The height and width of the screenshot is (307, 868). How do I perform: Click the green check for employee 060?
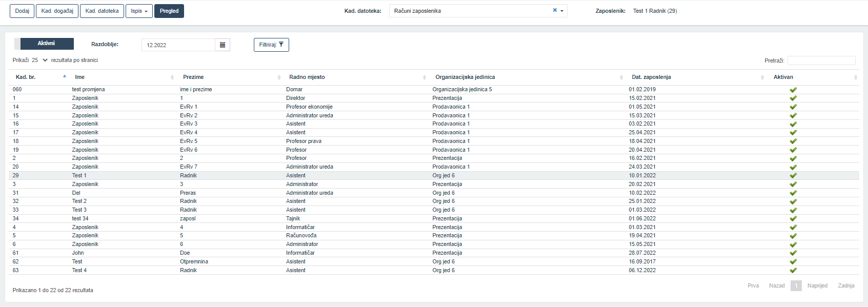(x=793, y=90)
